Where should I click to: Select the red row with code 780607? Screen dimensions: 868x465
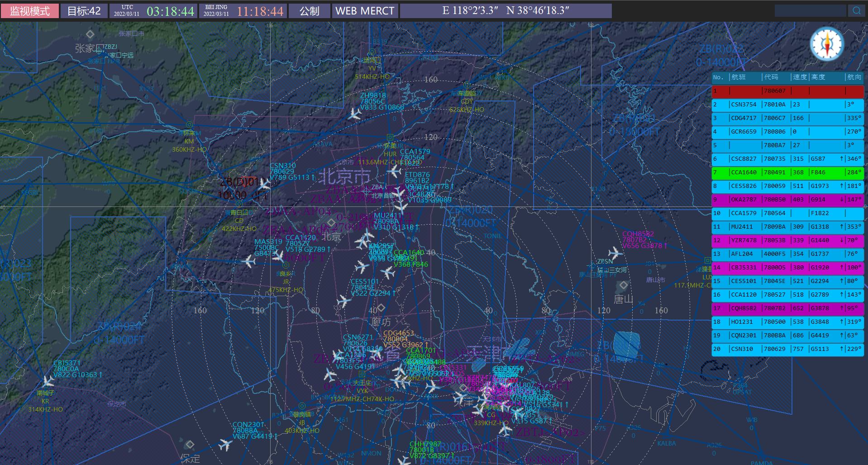(x=787, y=91)
